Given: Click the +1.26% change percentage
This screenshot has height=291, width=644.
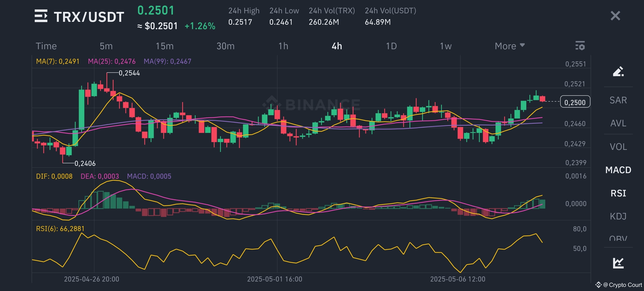Looking at the screenshot, I should coord(200,26).
